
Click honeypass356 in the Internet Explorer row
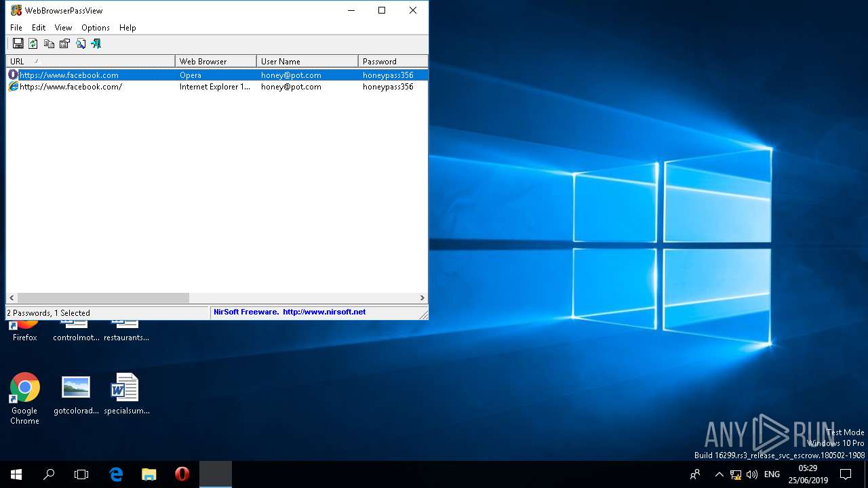pos(388,87)
